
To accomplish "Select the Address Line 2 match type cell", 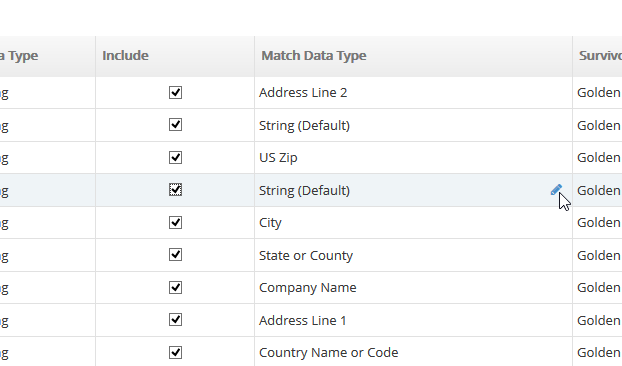I will coord(413,93).
